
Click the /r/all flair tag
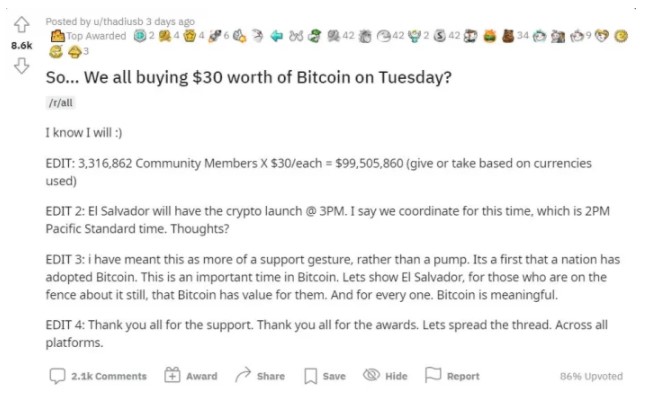[60, 103]
